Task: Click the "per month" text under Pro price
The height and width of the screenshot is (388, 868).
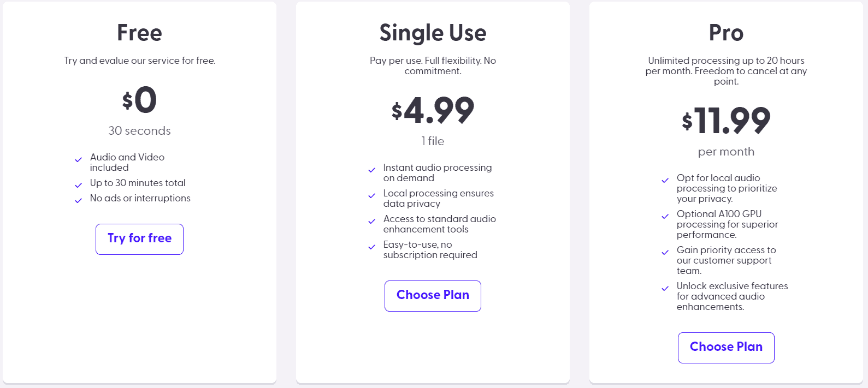Action: pos(726,152)
